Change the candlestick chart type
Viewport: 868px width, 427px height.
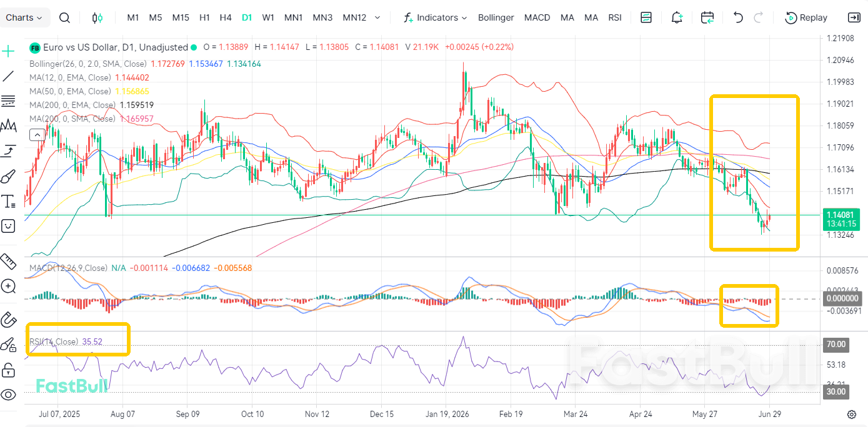point(97,17)
